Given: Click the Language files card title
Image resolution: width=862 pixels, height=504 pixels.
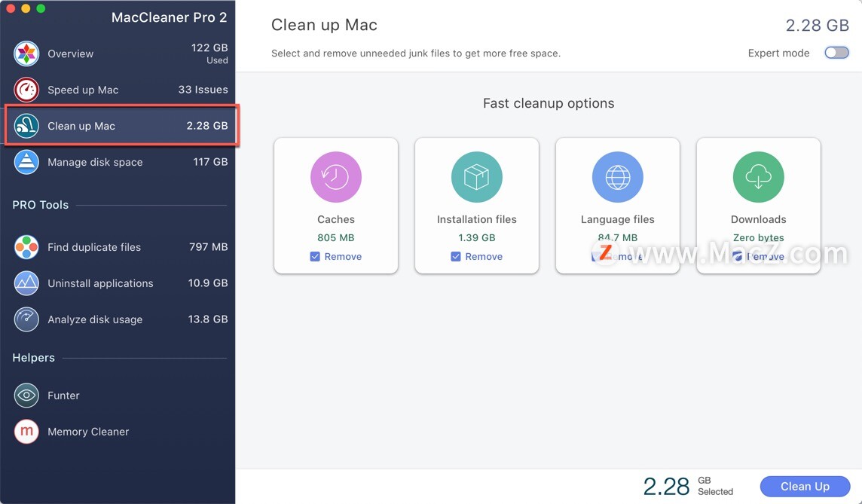Looking at the screenshot, I should tap(617, 219).
